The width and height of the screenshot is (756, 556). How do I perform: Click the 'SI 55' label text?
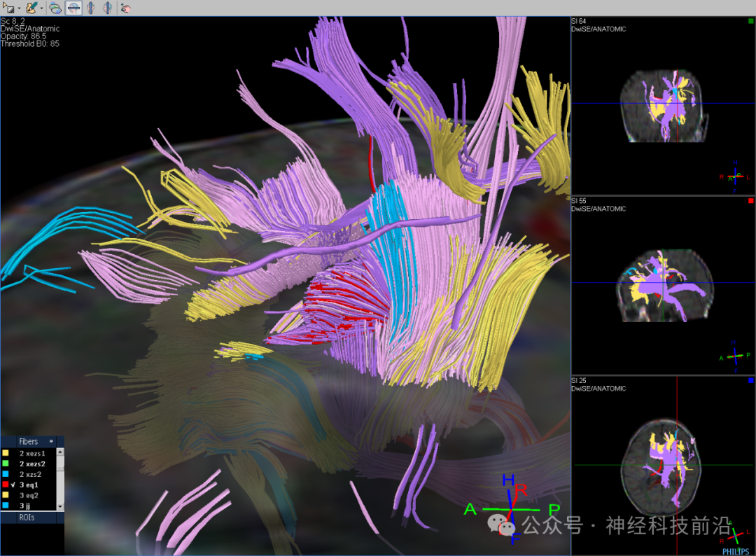(579, 201)
